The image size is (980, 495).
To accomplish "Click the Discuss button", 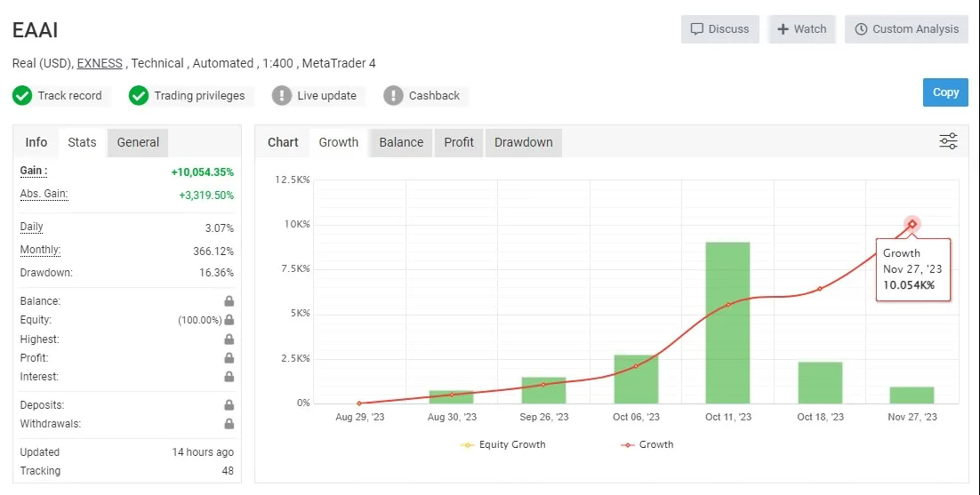I will click(720, 29).
